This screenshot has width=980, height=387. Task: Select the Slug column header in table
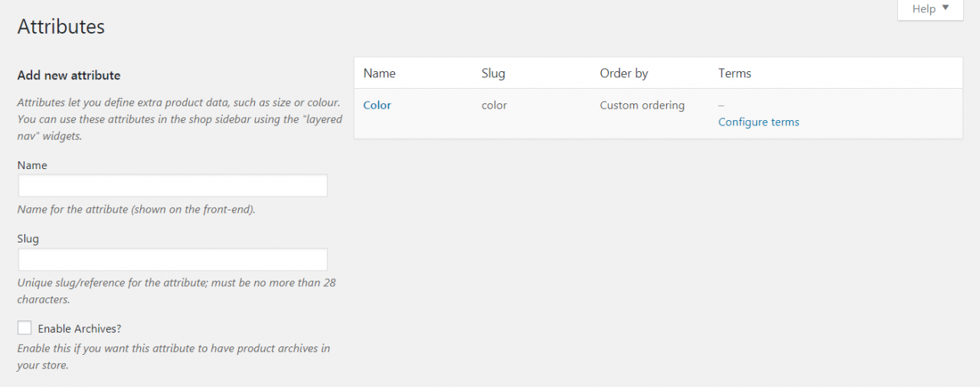(x=493, y=73)
